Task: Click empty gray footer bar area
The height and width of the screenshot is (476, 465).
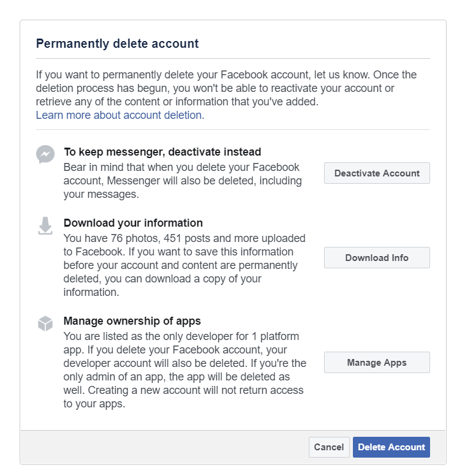Action: pyautogui.click(x=159, y=447)
